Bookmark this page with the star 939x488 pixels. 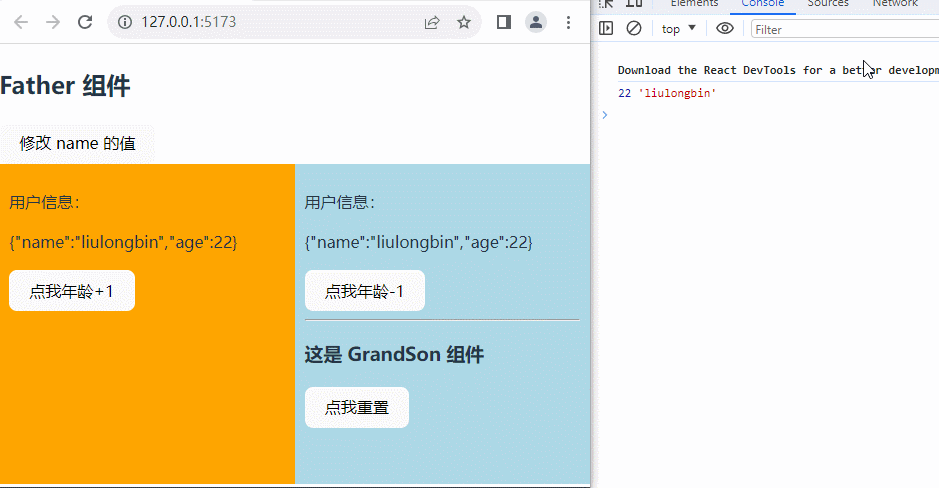464,22
